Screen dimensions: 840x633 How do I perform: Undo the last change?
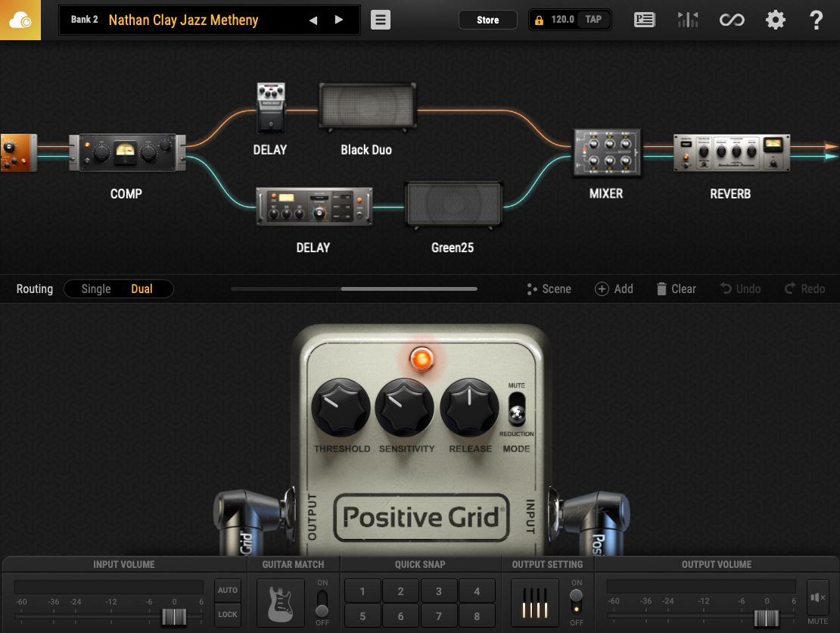[x=740, y=289]
